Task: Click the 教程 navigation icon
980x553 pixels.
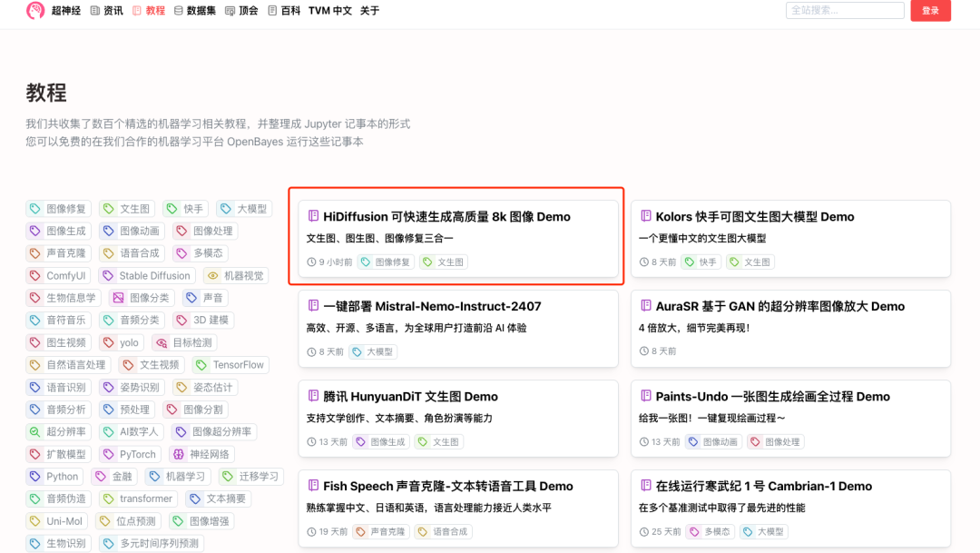Action: (x=136, y=10)
